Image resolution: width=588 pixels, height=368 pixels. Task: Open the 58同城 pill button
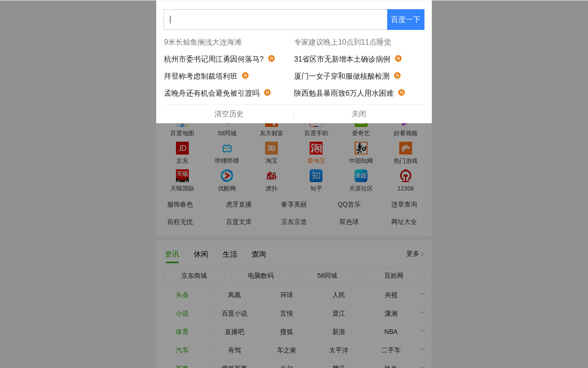tap(327, 276)
